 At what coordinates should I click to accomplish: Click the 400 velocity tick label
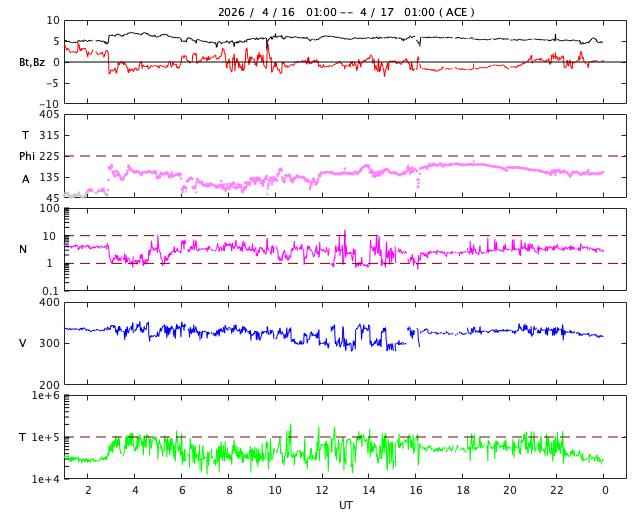pyautogui.click(x=49, y=302)
